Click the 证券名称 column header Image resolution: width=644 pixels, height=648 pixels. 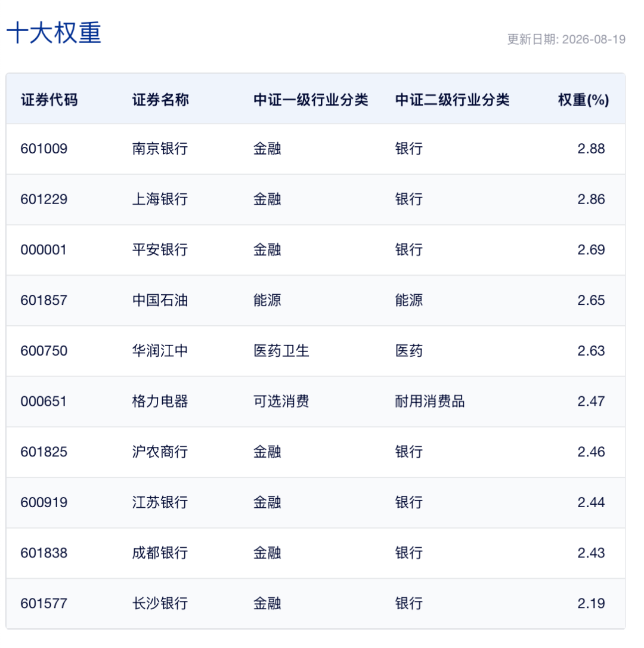pyautogui.click(x=160, y=100)
